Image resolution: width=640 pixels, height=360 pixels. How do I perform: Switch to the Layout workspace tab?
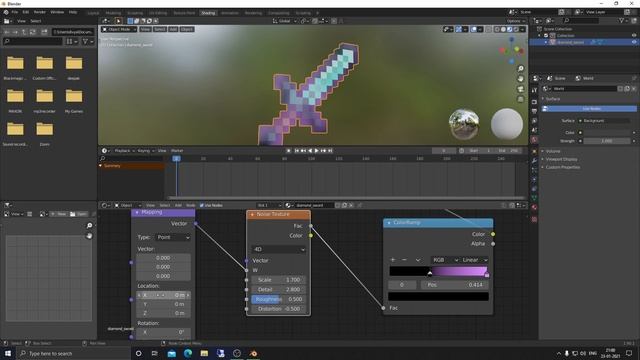tap(93, 13)
